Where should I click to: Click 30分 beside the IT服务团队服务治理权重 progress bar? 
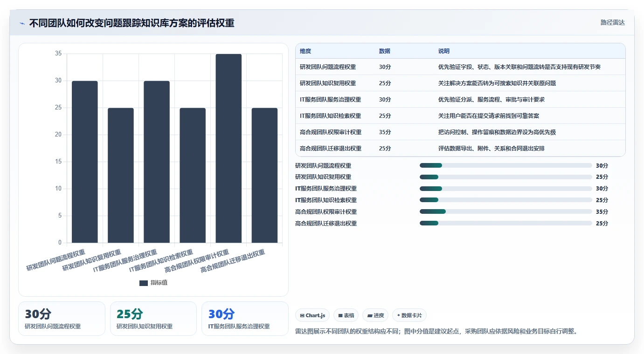[x=602, y=189]
